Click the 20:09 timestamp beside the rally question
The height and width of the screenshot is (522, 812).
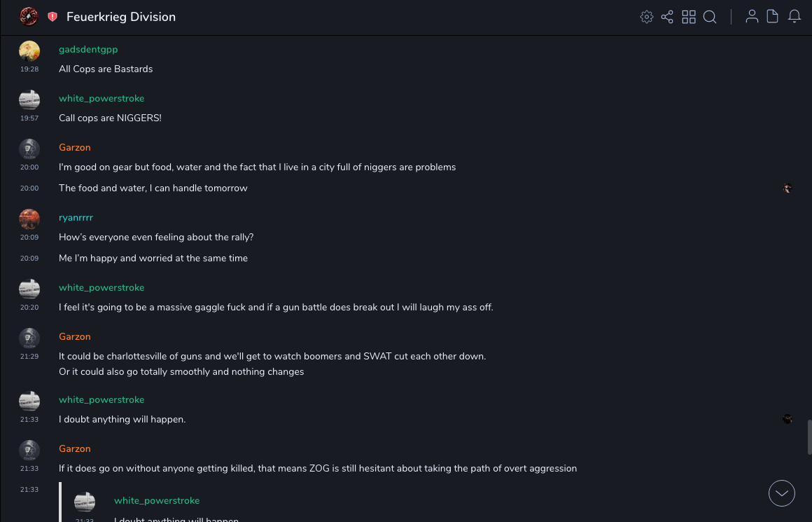29,238
